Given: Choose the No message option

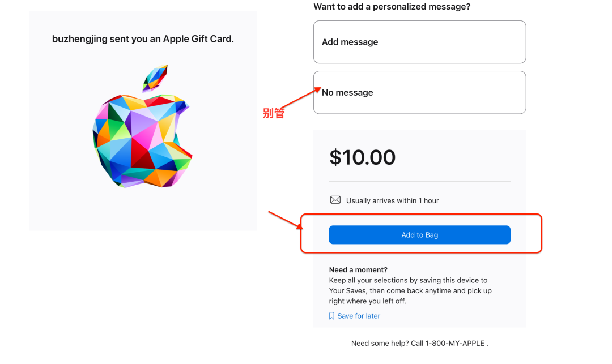Looking at the screenshot, I should pos(419,92).
